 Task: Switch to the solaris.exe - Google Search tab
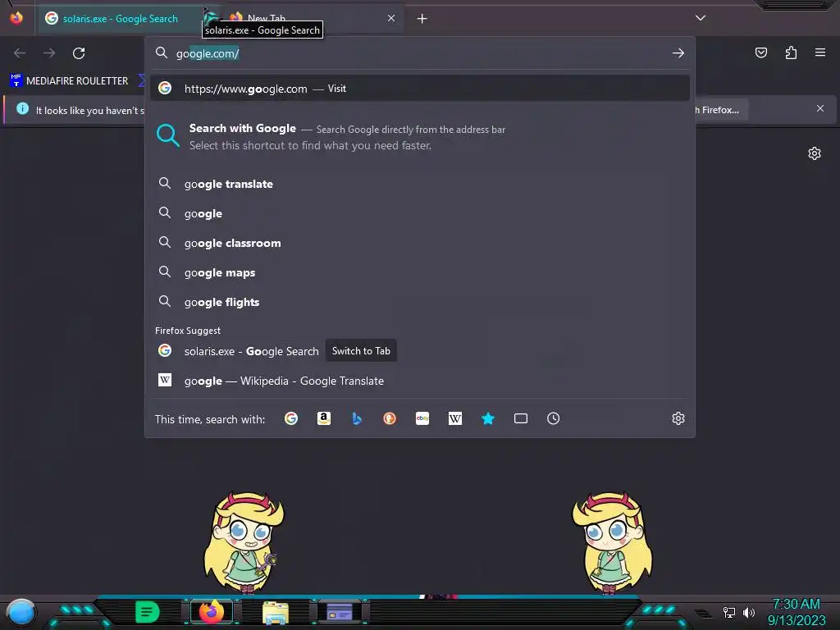click(x=120, y=19)
